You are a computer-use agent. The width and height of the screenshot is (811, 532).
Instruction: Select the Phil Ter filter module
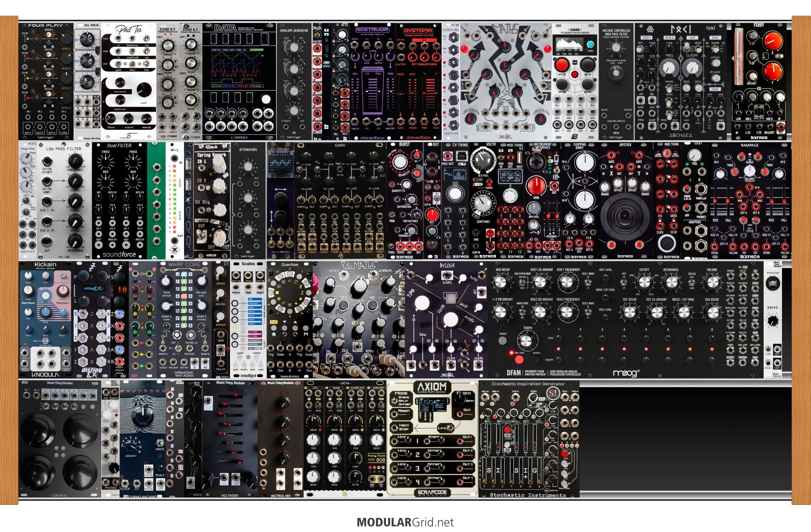129,81
